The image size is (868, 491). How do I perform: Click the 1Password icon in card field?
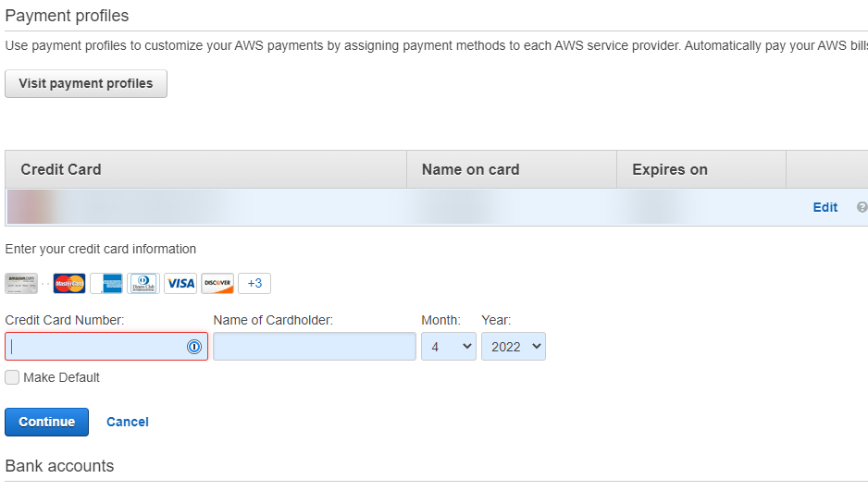pos(194,347)
